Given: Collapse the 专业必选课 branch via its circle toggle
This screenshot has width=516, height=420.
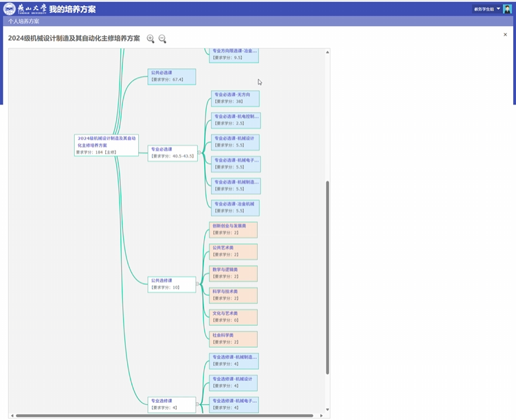Looking at the screenshot, I should click(x=199, y=152).
